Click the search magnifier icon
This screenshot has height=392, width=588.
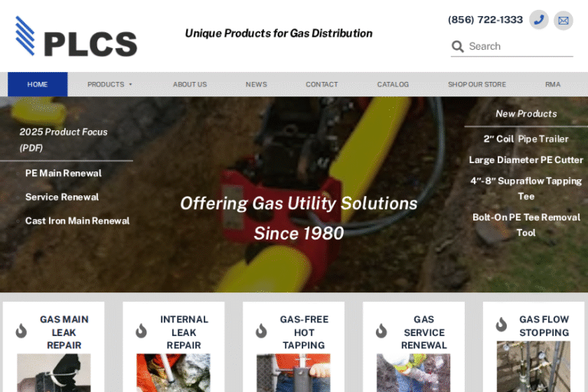(458, 47)
